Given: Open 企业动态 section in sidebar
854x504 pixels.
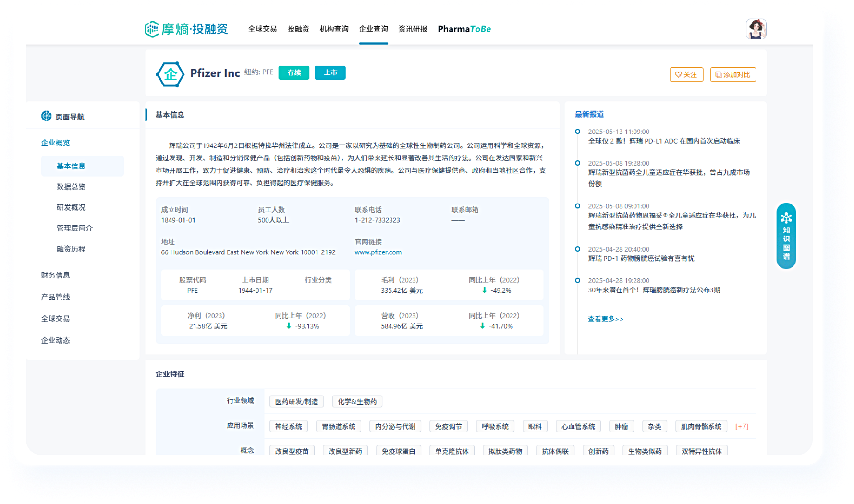Looking at the screenshot, I should [55, 340].
